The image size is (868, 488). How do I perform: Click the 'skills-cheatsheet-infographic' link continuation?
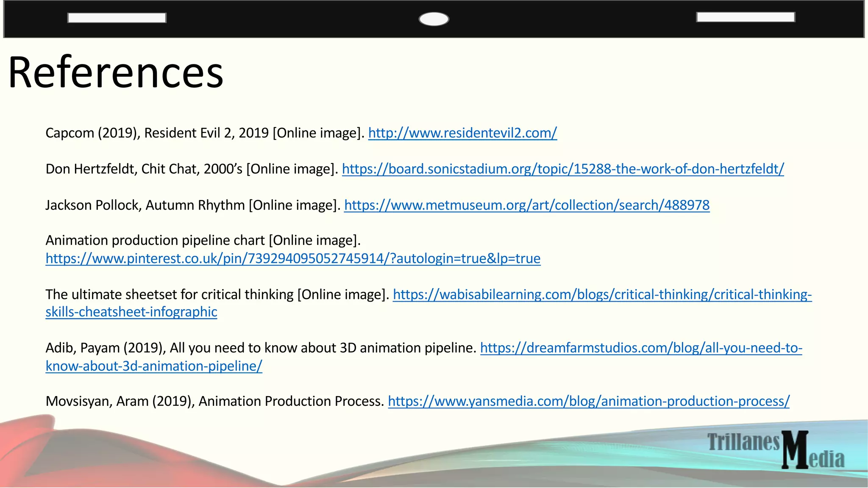click(x=131, y=312)
